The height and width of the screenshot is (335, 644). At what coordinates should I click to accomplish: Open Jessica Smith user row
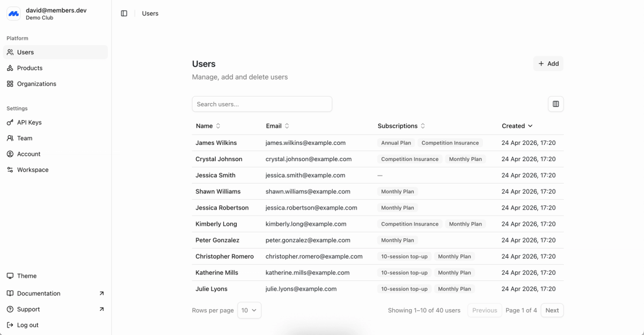pyautogui.click(x=378, y=175)
